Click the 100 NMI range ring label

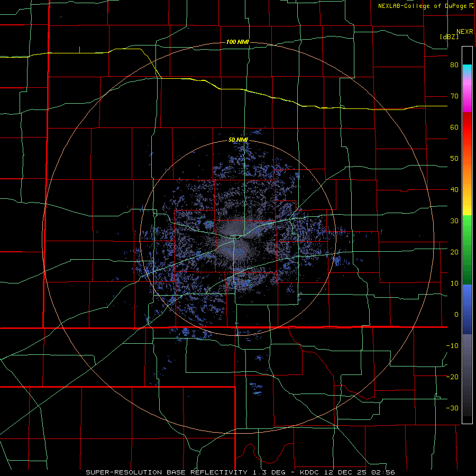point(237,42)
